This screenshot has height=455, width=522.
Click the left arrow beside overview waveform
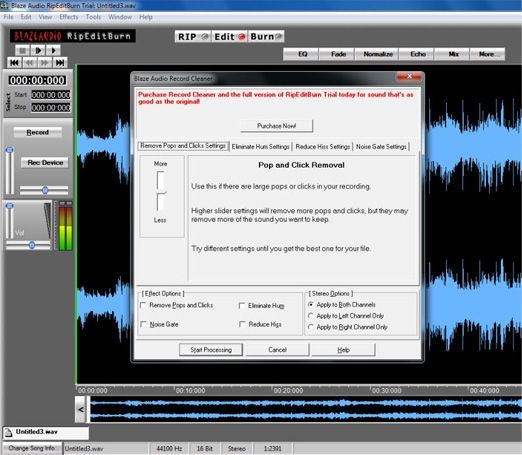80,409
